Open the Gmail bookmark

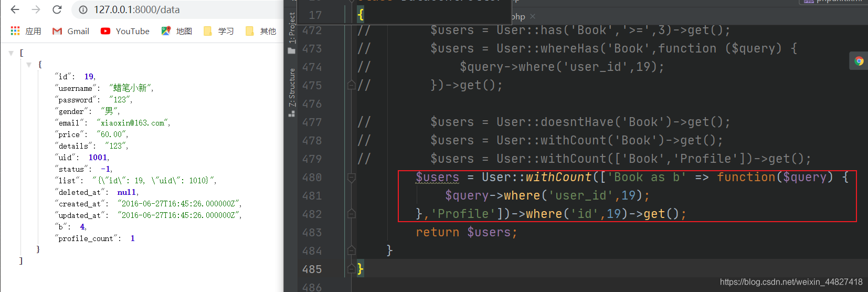click(x=71, y=31)
